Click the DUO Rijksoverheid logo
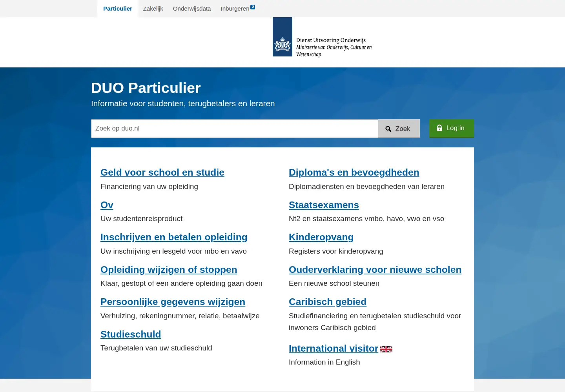565x392 pixels. pos(322,37)
